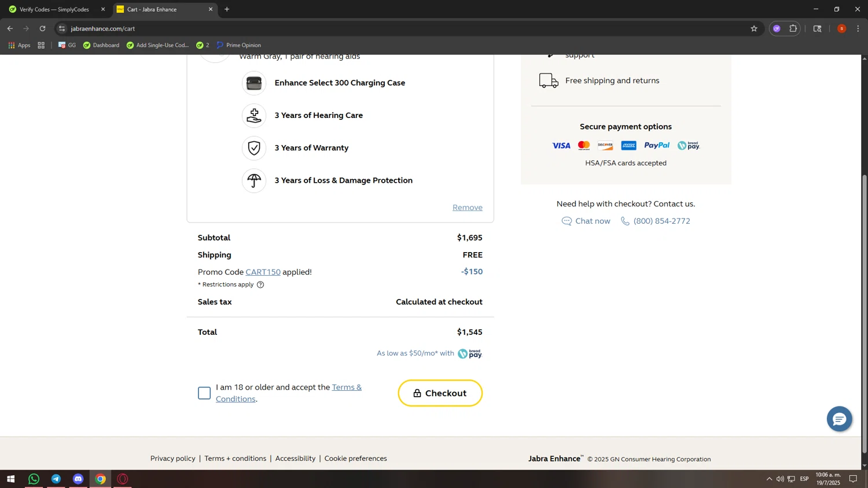Image resolution: width=868 pixels, height=488 pixels.
Task: Click the Loss & Damage umbrella icon
Action: pyautogui.click(x=254, y=180)
